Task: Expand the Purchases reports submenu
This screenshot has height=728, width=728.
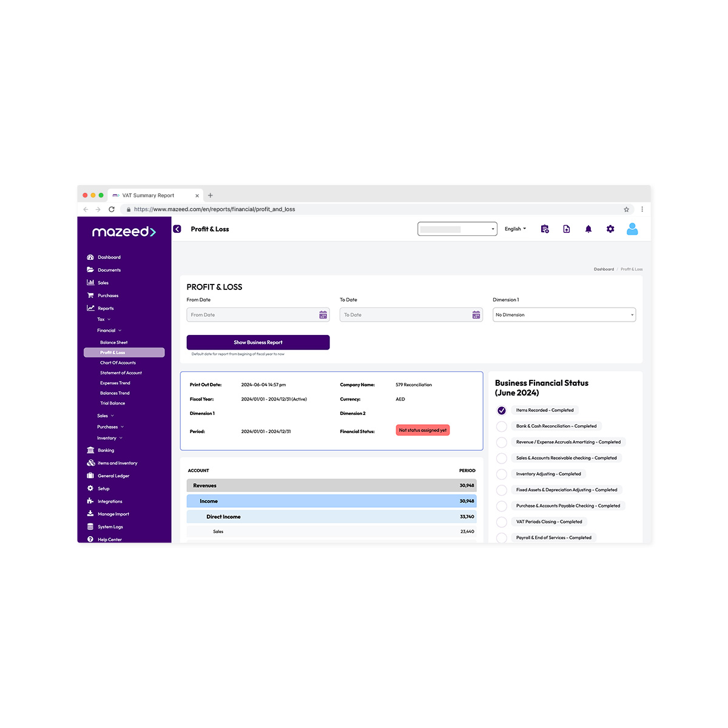Action: (110, 427)
